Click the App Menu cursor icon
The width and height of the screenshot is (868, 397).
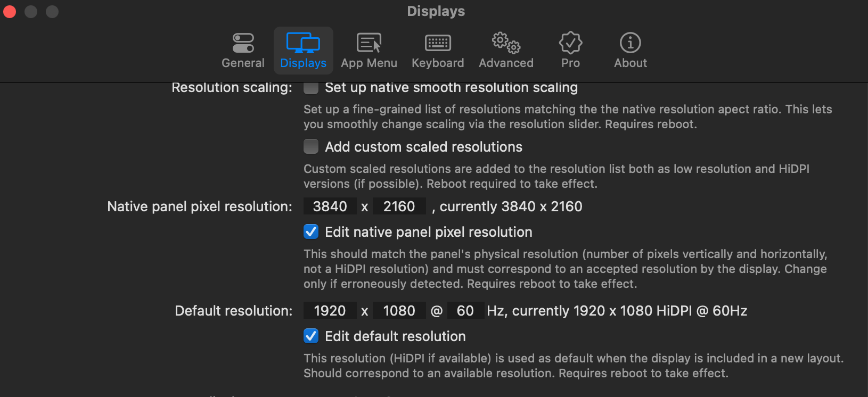(369, 42)
